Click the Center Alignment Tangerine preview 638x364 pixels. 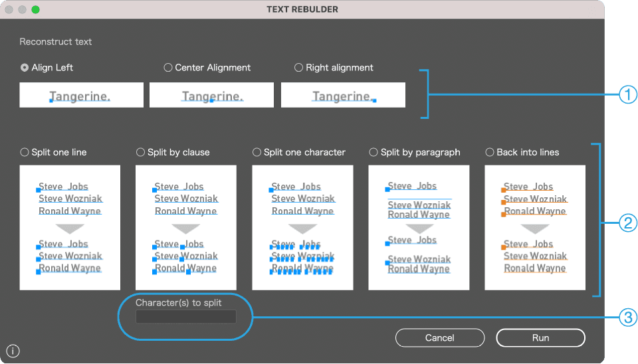click(211, 95)
